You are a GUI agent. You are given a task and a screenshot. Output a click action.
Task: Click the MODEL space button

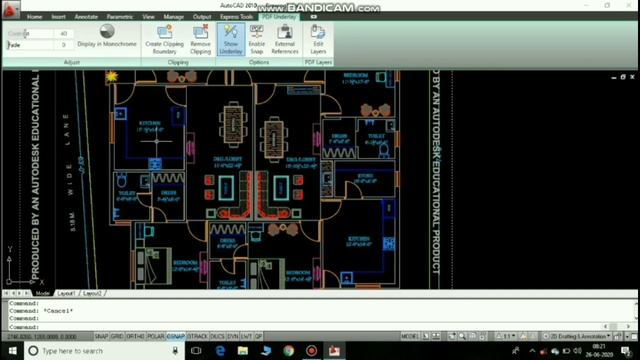click(x=409, y=336)
